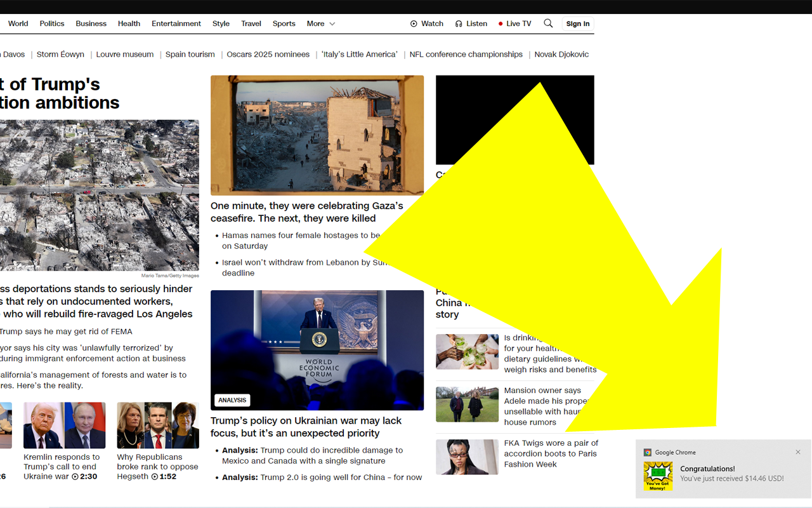Open the Spain tourism trending topic
Image resolution: width=812 pixels, height=508 pixels.
pos(190,55)
